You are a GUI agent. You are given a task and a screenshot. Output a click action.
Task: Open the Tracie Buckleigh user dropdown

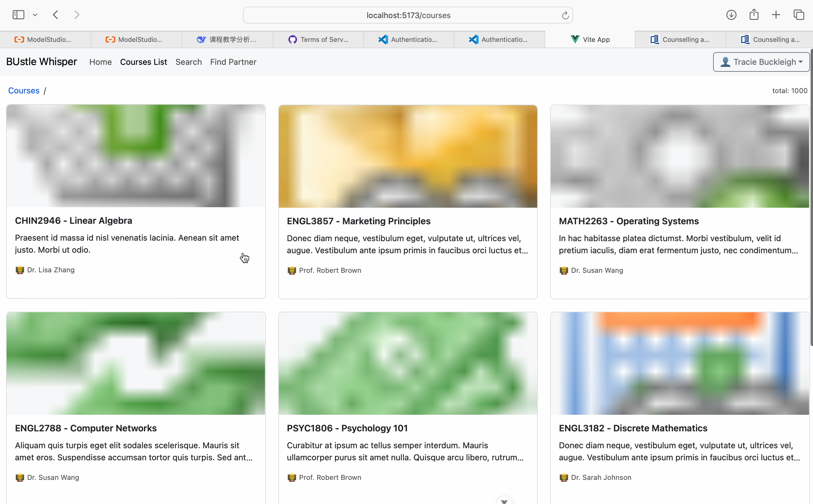tap(761, 62)
